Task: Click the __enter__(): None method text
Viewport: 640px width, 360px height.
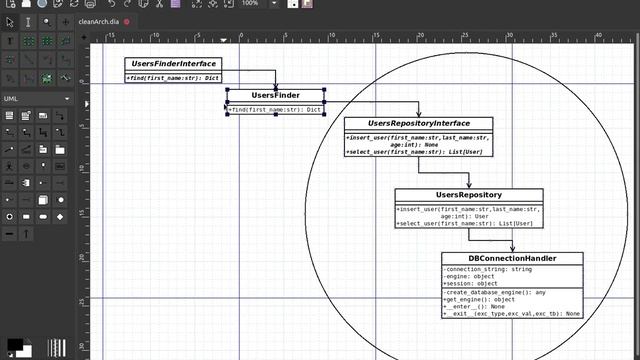Action: coord(474,307)
